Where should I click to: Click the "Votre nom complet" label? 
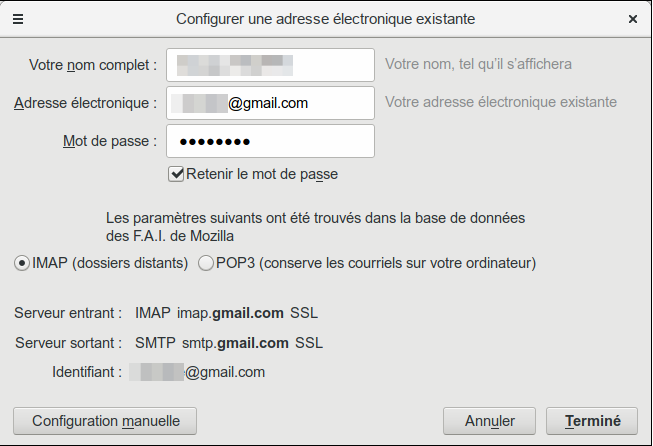pos(93,65)
